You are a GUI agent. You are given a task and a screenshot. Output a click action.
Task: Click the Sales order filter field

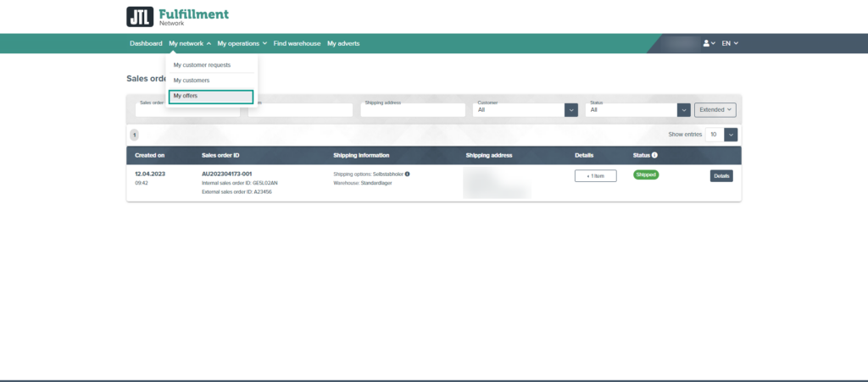(187, 109)
